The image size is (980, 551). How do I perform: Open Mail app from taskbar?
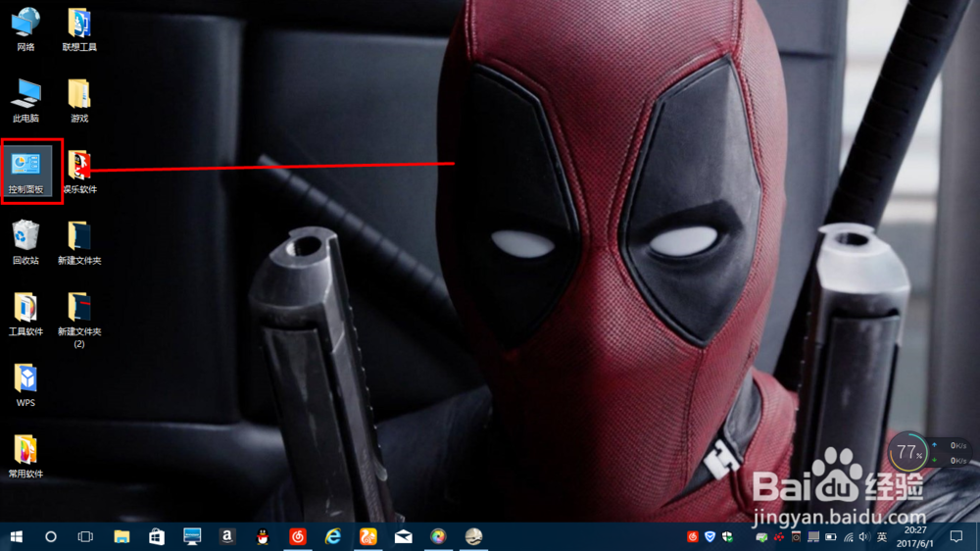(403, 536)
